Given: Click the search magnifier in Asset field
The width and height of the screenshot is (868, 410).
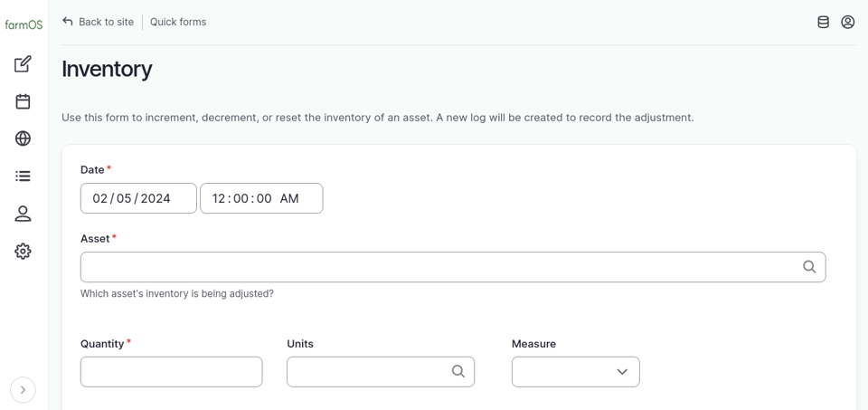Looking at the screenshot, I should [809, 267].
